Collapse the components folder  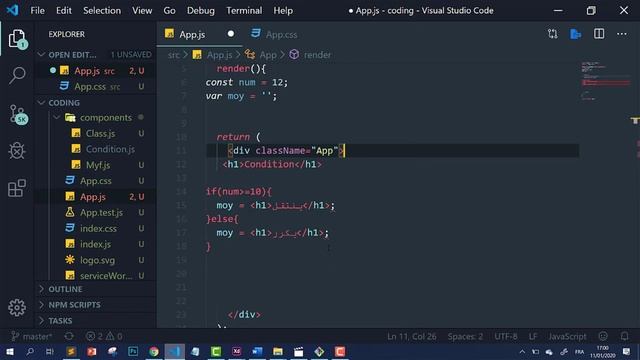point(57,118)
